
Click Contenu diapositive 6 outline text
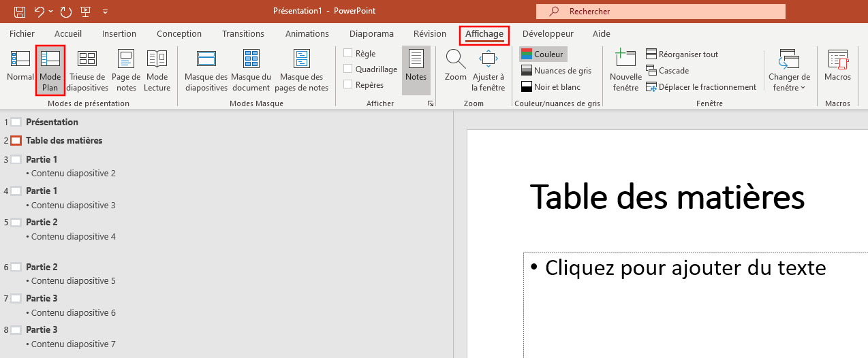(74, 313)
